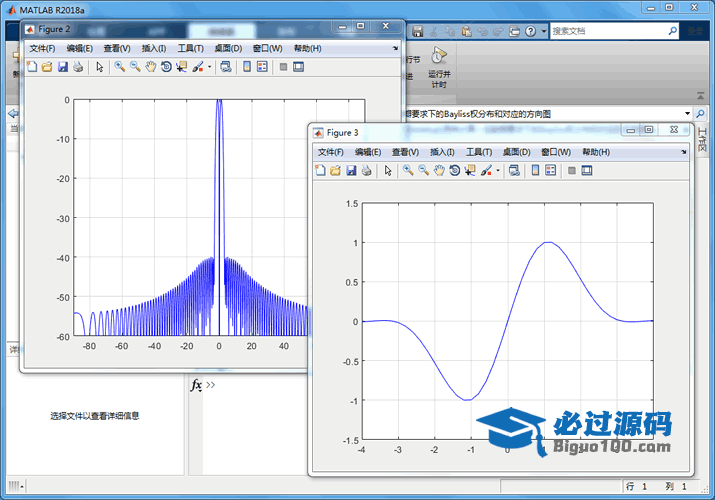This screenshot has width=715, height=500.
Task: Click Rotate 3D tool in Figure 3 toolbar
Action: pyautogui.click(x=454, y=171)
